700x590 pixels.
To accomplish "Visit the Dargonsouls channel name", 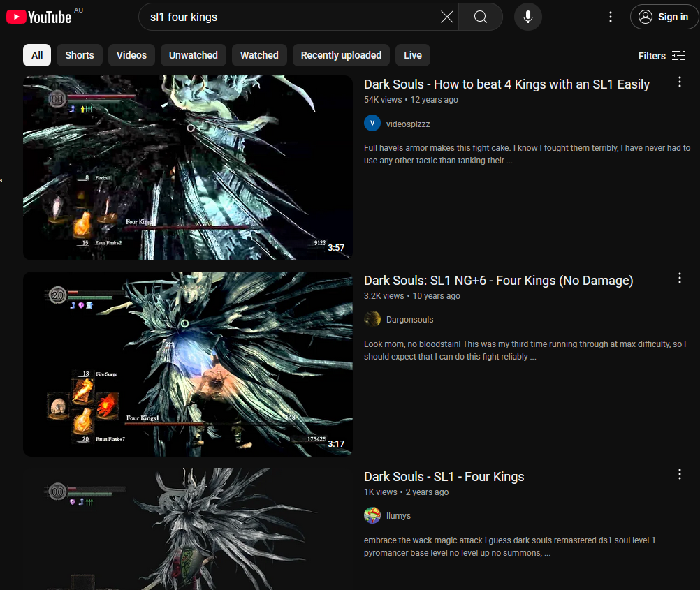I will 410,320.
